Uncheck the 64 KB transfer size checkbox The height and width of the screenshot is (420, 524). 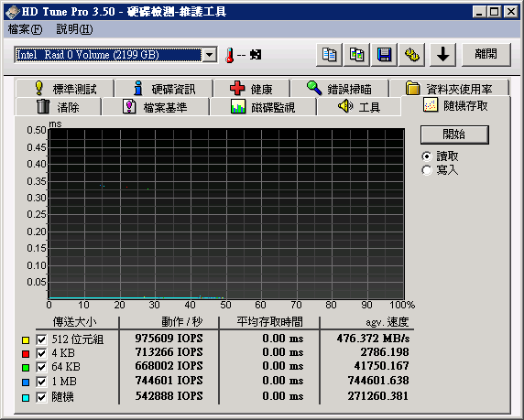pyautogui.click(x=41, y=367)
